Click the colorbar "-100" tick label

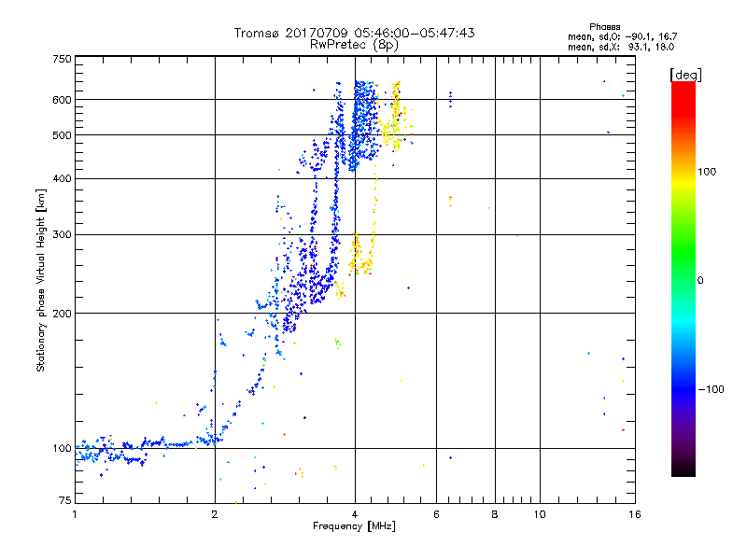pos(711,389)
